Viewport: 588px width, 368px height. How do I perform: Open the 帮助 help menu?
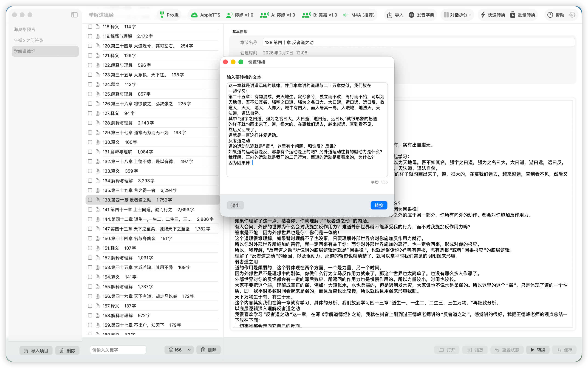[555, 15]
